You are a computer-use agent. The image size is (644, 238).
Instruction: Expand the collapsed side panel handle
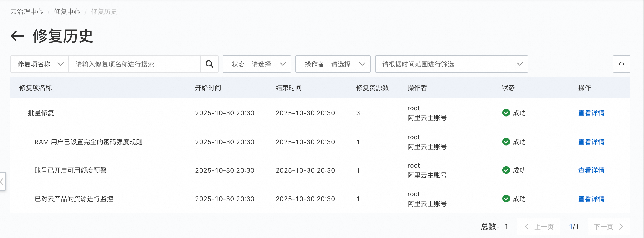pos(2,181)
